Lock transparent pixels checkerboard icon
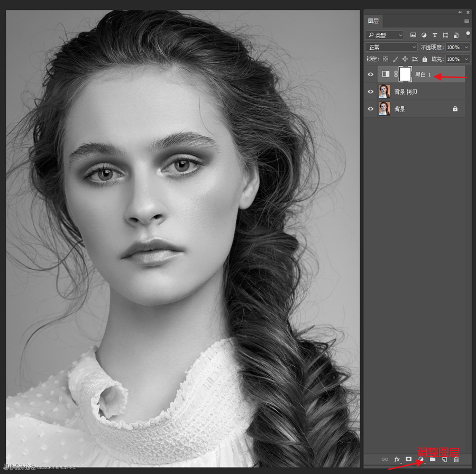The image size is (476, 474). point(386,59)
